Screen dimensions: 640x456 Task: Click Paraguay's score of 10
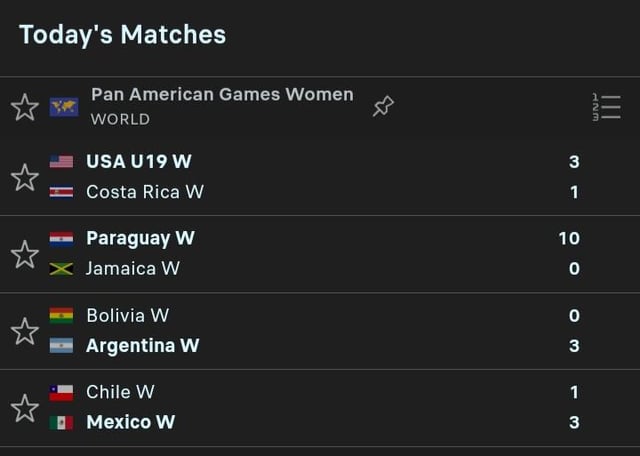(569, 239)
